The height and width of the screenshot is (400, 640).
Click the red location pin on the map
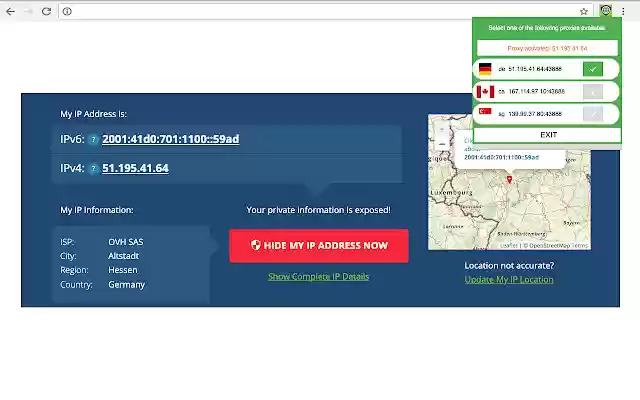tap(509, 179)
